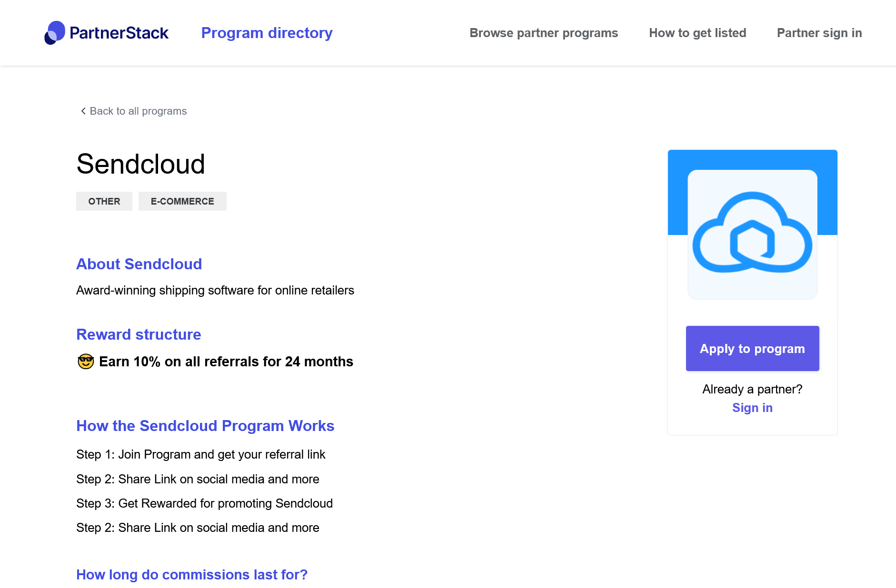Screen dimensions: 896x588
Task: Click the Sendcloud cloud logo thumbnail
Action: 752,235
